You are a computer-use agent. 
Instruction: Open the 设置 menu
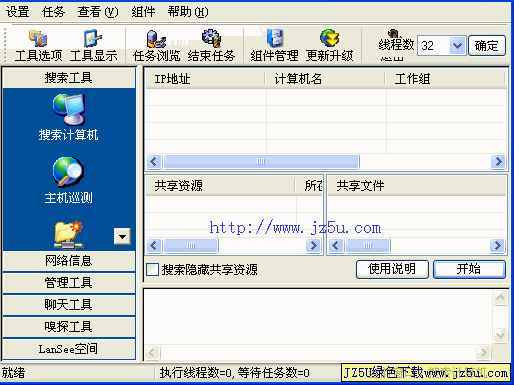click(x=18, y=12)
